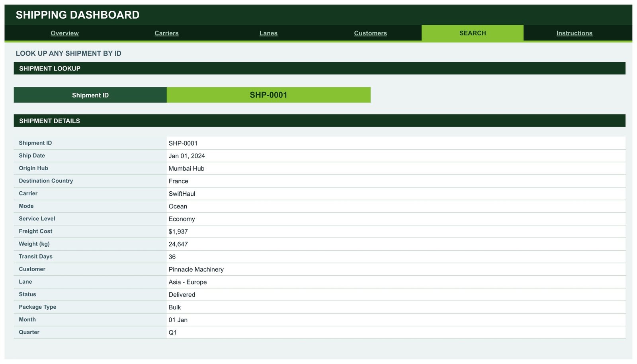Select the SHP-0001 value in details table

coord(183,143)
